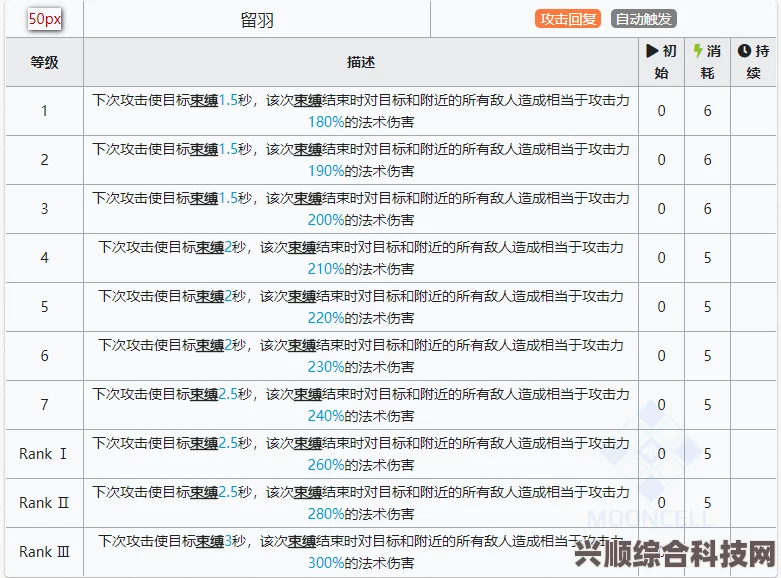Click the Rank Ⅲ level cell
This screenshot has height=578, width=781.
click(x=44, y=552)
